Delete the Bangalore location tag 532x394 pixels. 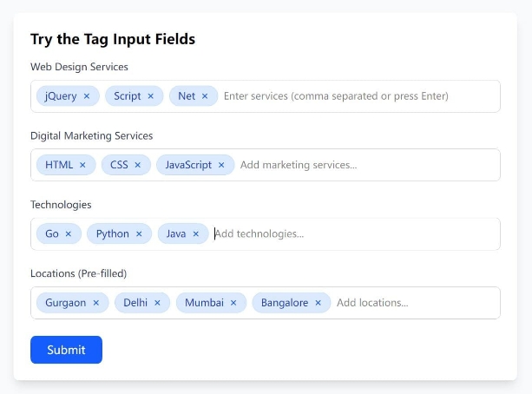(x=318, y=303)
